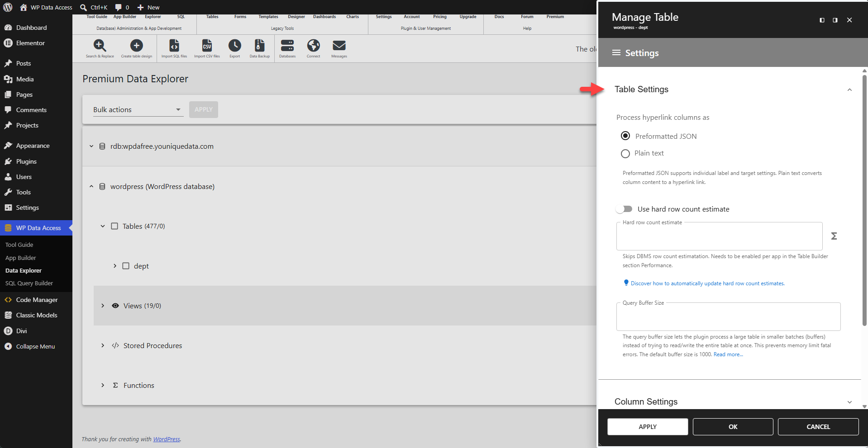
Task: Select Plain text radio option
Action: pyautogui.click(x=625, y=154)
